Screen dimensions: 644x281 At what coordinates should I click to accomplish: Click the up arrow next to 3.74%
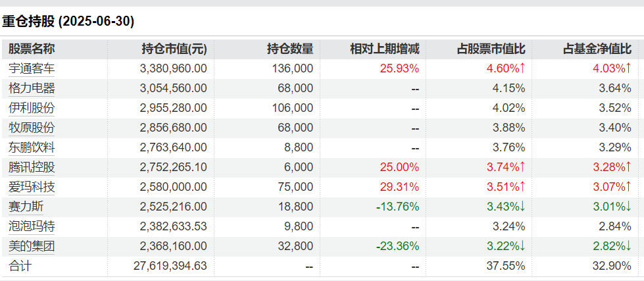click(x=522, y=166)
